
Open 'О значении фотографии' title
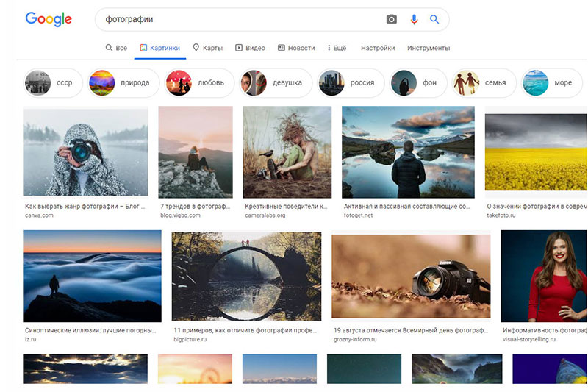[x=537, y=207]
